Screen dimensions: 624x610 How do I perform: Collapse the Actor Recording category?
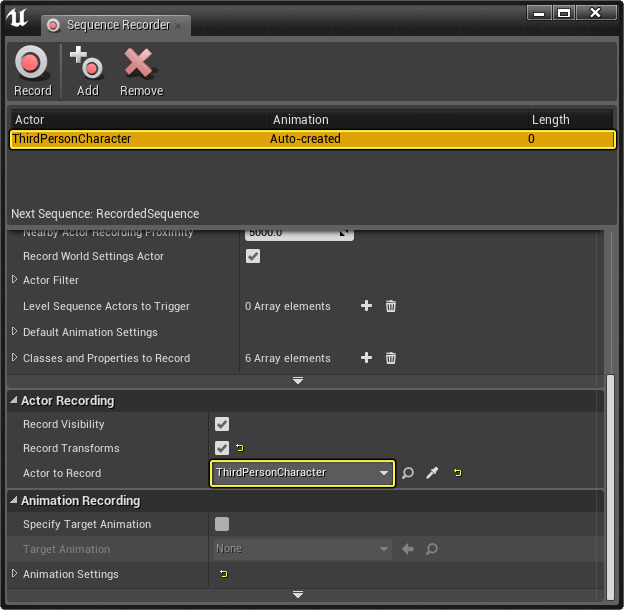14,401
